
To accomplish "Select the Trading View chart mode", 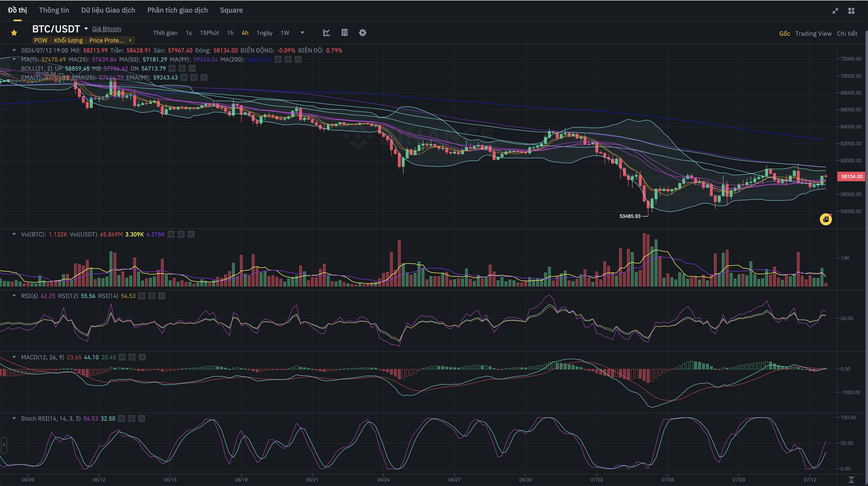I will coord(813,33).
